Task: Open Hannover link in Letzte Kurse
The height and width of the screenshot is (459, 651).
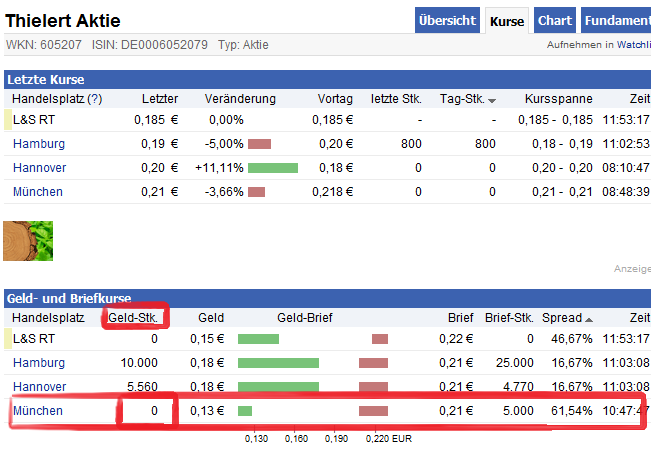Action: pyautogui.click(x=39, y=168)
